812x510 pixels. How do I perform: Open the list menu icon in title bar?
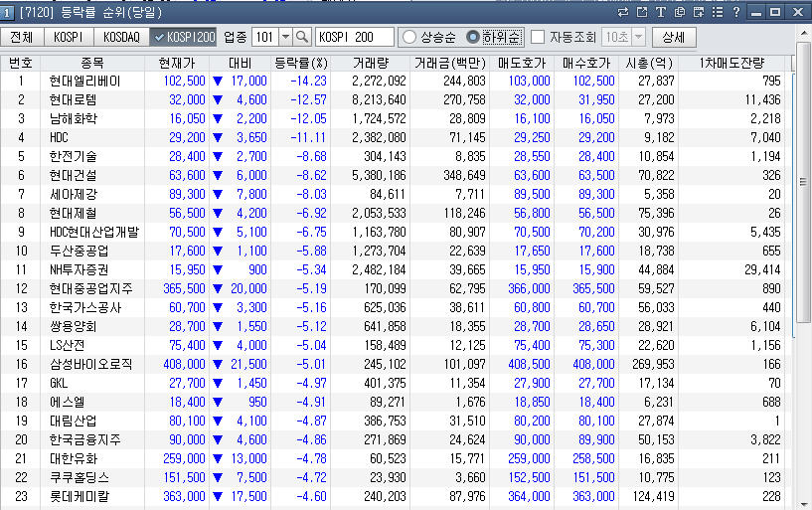pyautogui.click(x=717, y=12)
